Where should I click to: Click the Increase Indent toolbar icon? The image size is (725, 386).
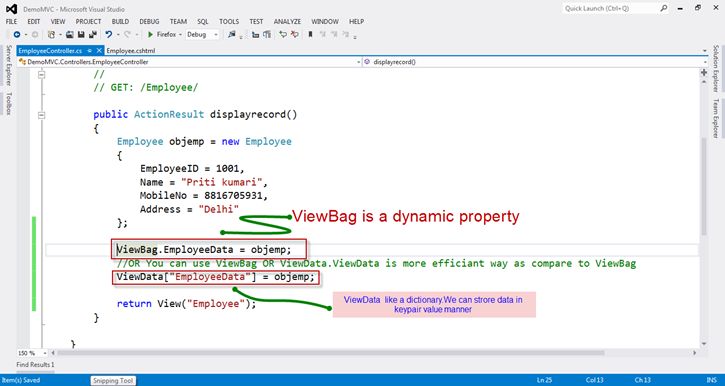click(x=267, y=35)
